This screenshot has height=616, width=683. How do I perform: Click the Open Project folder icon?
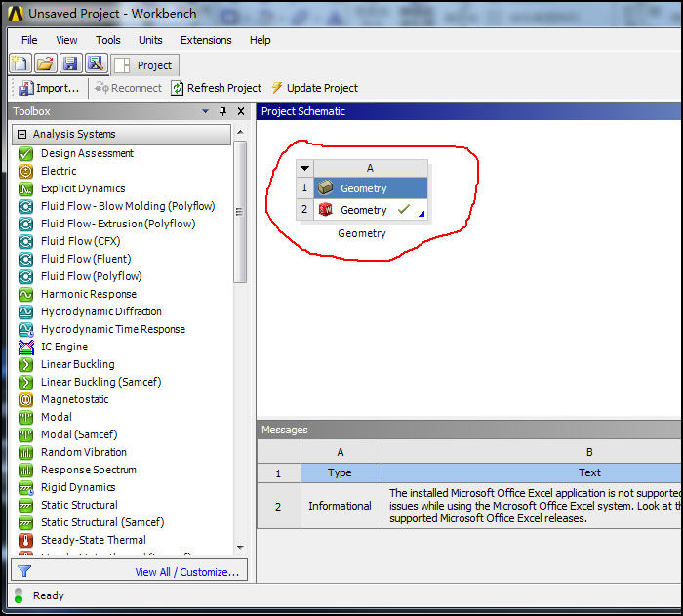tap(45, 64)
